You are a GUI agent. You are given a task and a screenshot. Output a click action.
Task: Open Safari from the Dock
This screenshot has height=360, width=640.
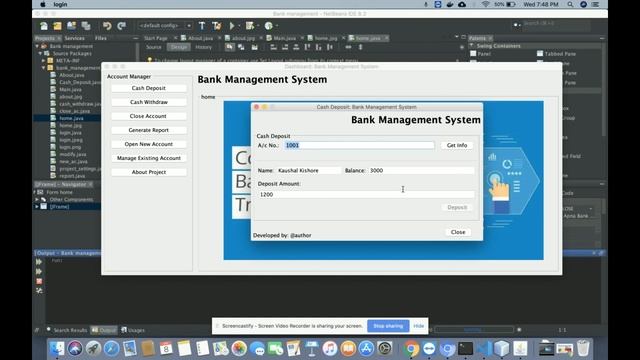click(111, 349)
